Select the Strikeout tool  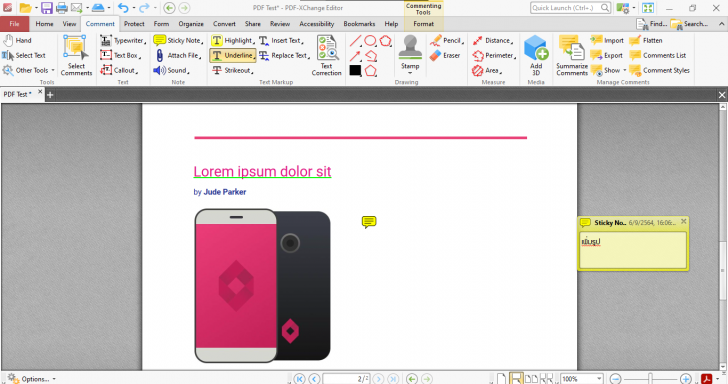click(233, 70)
